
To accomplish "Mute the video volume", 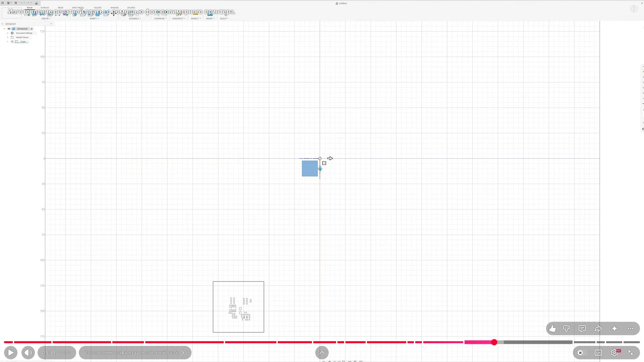I will click(28, 353).
